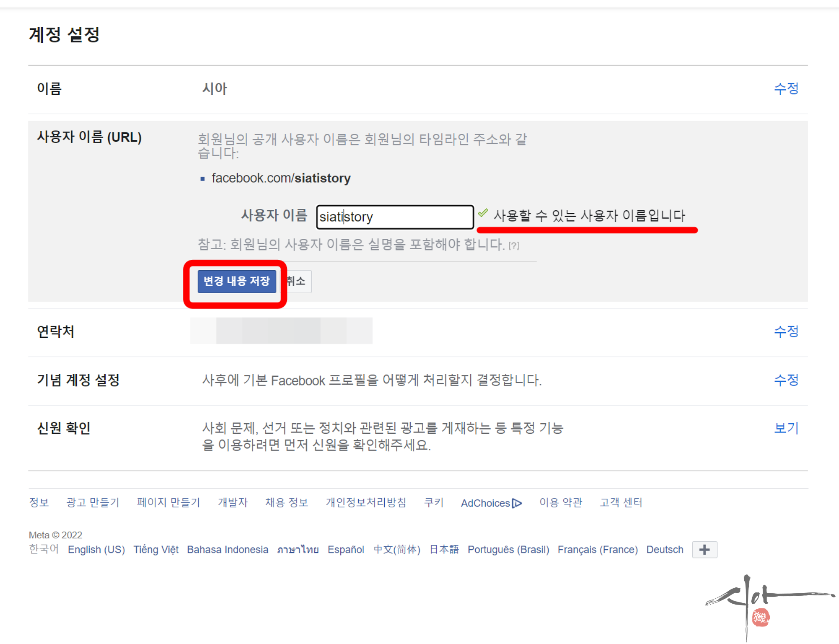Click the facebook.com/siatistory URL text
This screenshot has height=644, width=839.
point(281,178)
